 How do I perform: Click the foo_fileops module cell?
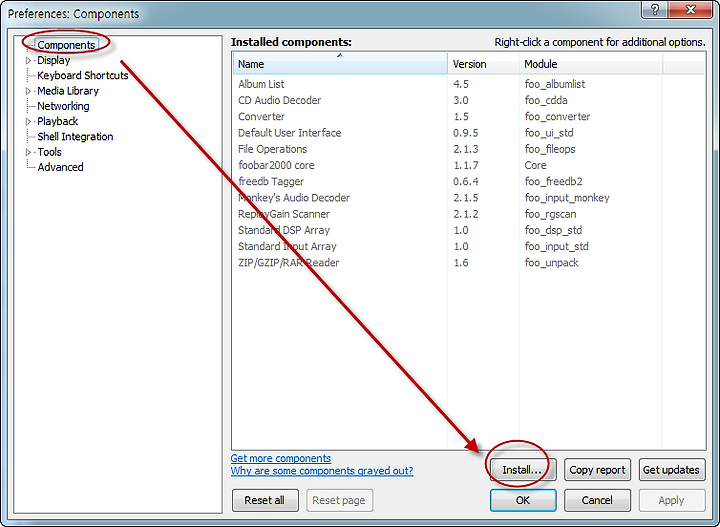550,149
